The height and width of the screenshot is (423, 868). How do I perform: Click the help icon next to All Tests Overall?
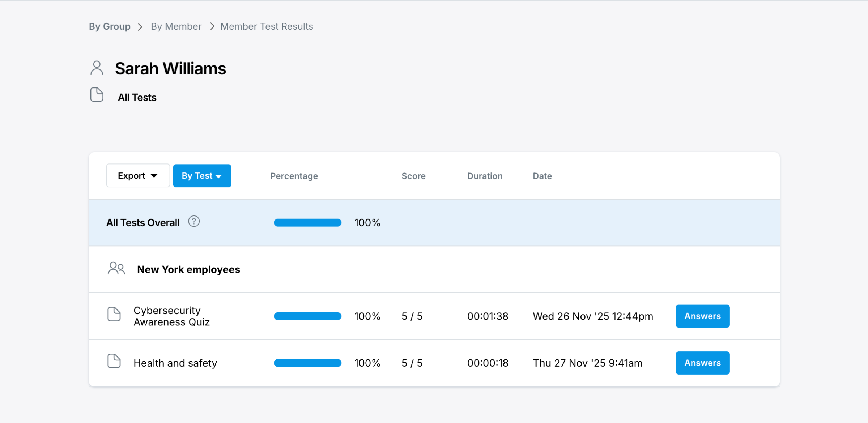[194, 221]
